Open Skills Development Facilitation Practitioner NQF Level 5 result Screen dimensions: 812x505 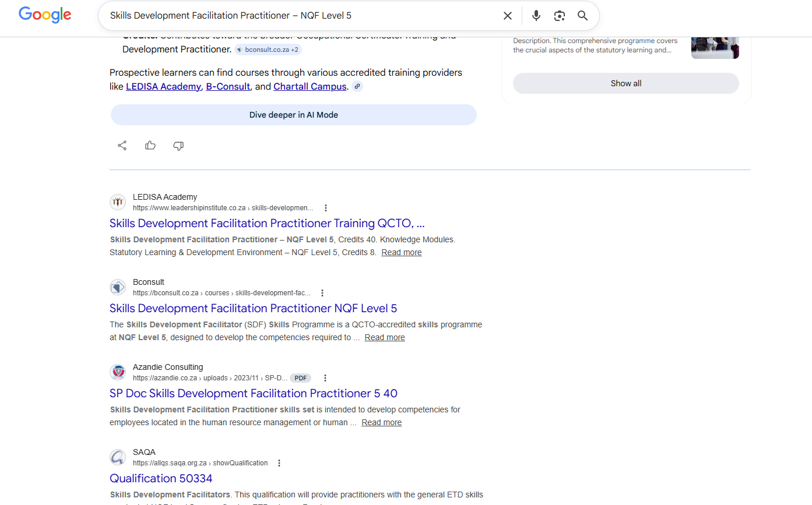click(253, 308)
